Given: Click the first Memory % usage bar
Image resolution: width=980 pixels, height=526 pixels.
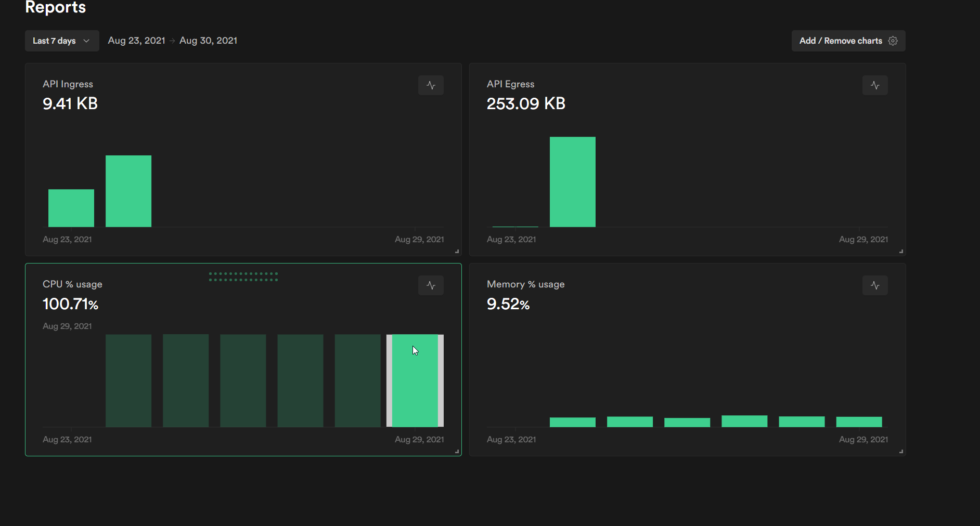Looking at the screenshot, I should point(573,422).
